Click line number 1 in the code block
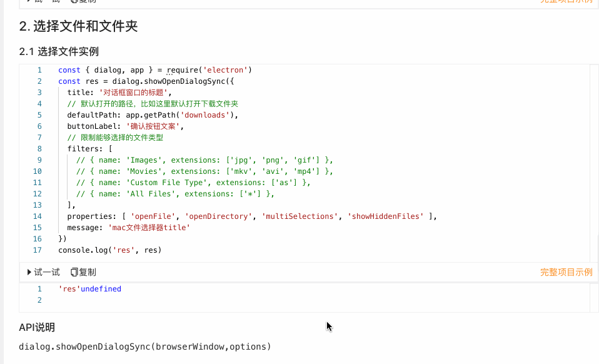Screen dimensions: 599x364 (x=39, y=70)
